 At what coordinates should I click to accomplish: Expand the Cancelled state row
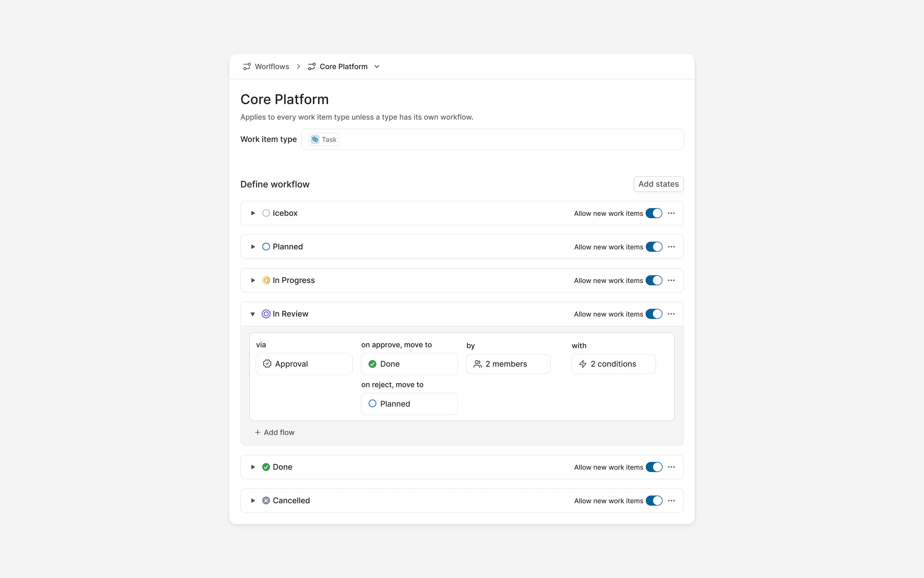[253, 501]
